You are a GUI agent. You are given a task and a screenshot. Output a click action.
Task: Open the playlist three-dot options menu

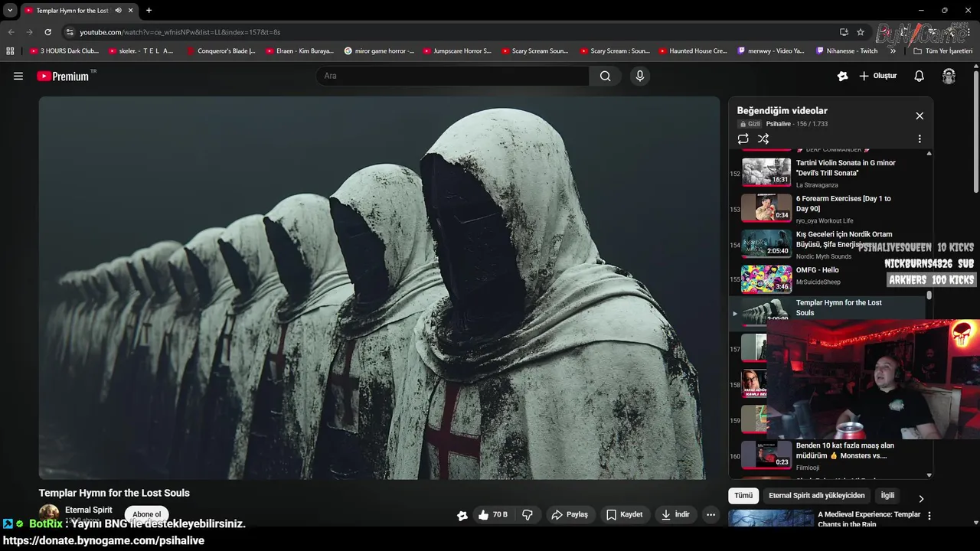point(920,139)
